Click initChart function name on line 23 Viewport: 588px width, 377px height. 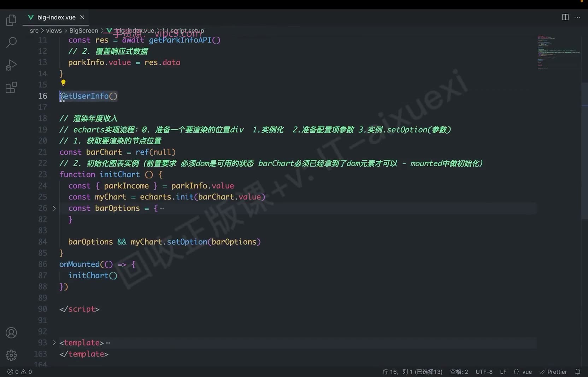pos(120,175)
